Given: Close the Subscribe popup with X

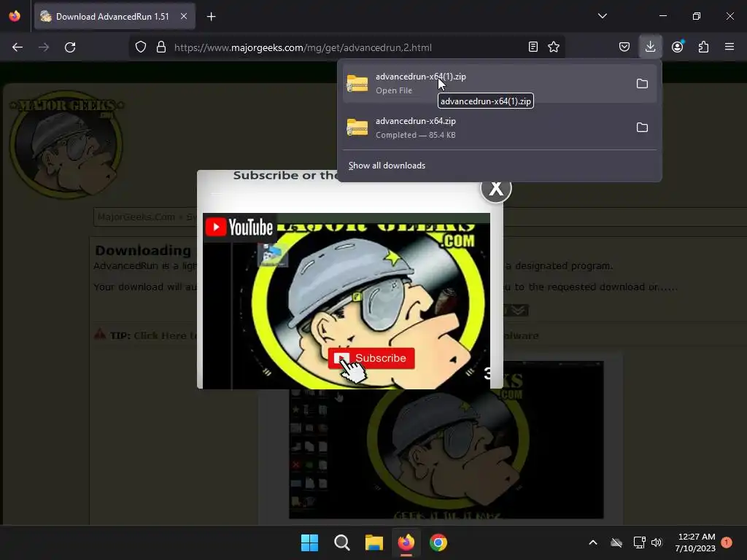Looking at the screenshot, I should click(x=496, y=187).
